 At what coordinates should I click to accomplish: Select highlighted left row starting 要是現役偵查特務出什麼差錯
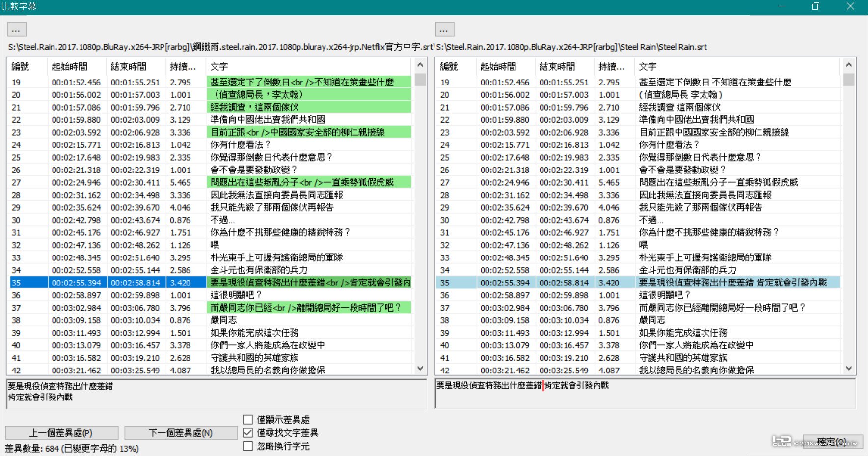coord(210,283)
